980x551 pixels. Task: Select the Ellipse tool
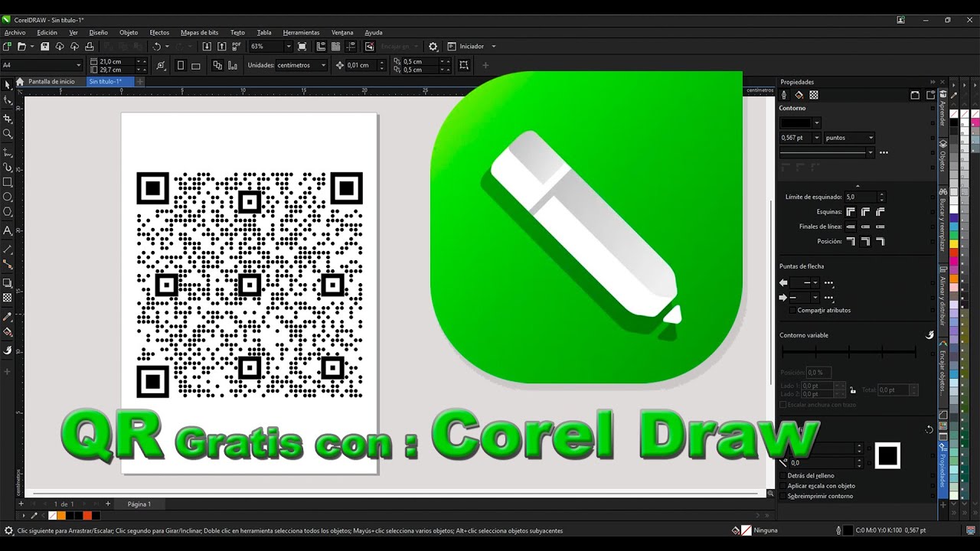coord(8,197)
